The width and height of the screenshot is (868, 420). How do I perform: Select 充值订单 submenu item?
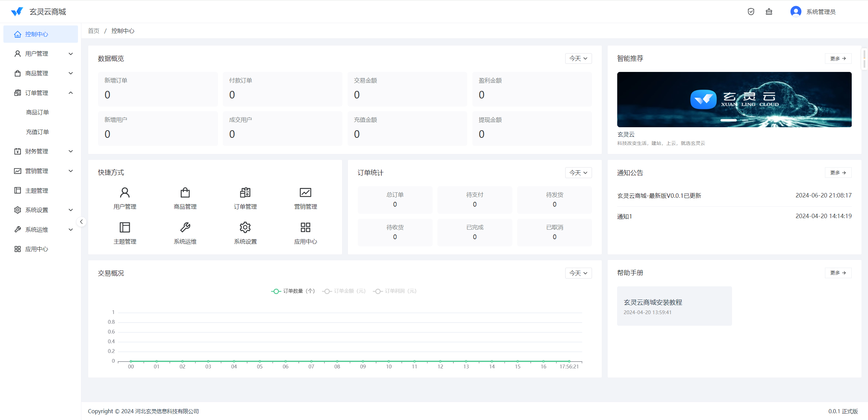38,132
